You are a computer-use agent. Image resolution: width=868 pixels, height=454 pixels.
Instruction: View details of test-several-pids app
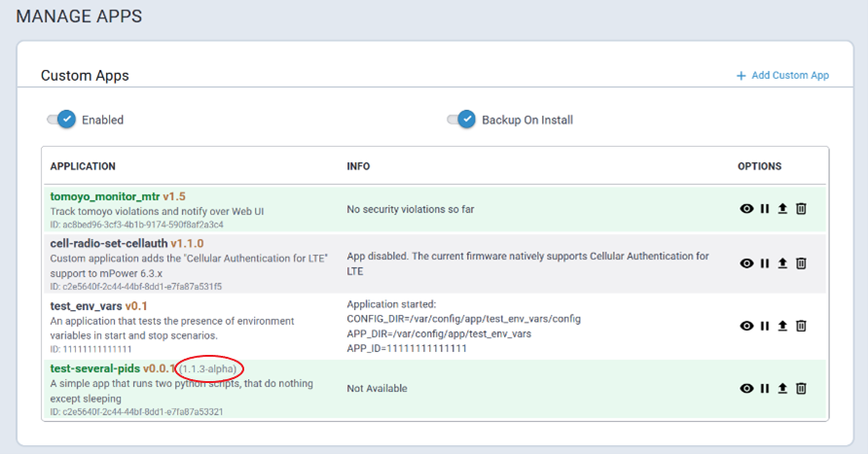click(746, 389)
